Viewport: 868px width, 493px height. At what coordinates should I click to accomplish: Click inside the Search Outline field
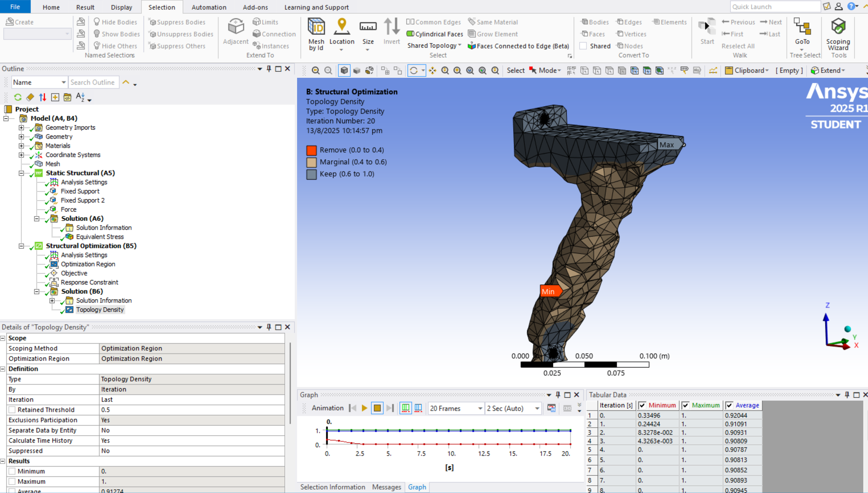pos(93,82)
